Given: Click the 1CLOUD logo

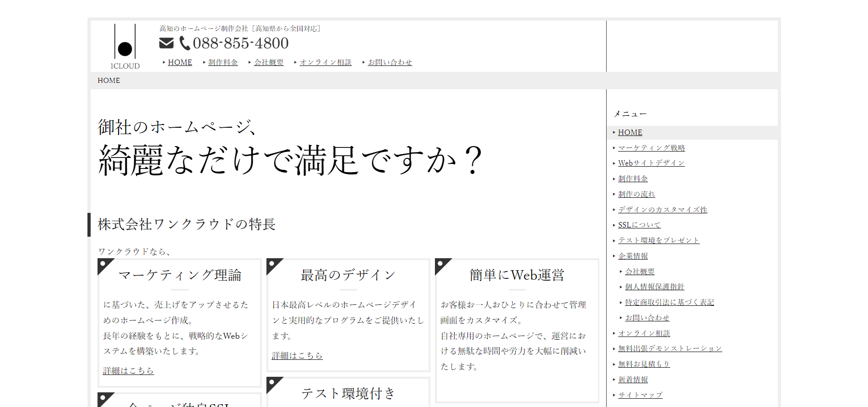Looking at the screenshot, I should click(x=125, y=47).
